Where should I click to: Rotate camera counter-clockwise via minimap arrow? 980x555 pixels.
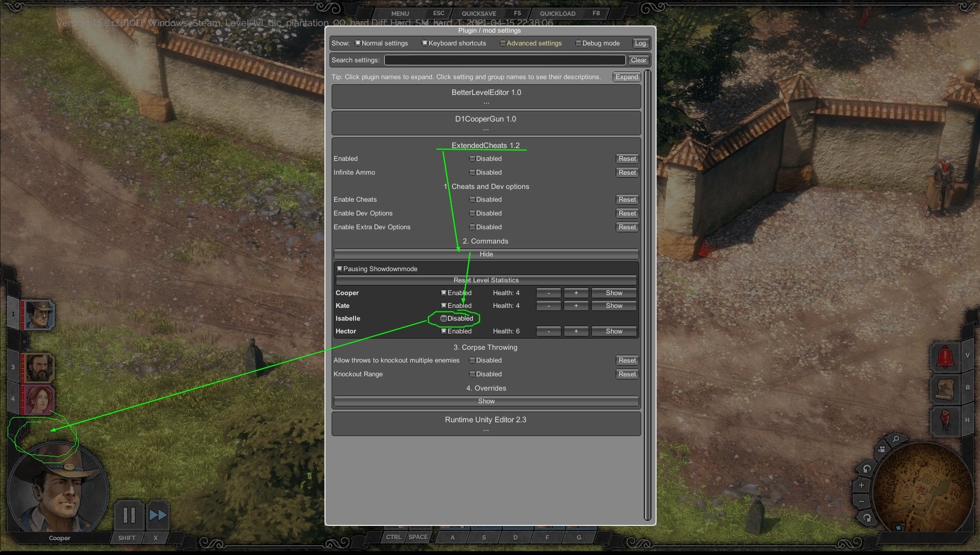coord(867,469)
